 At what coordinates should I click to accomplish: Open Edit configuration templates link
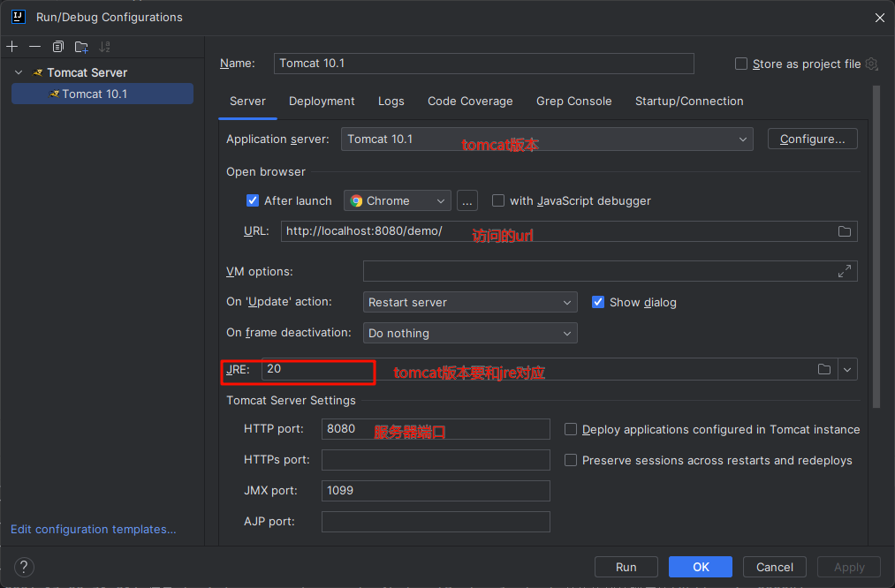pyautogui.click(x=94, y=529)
